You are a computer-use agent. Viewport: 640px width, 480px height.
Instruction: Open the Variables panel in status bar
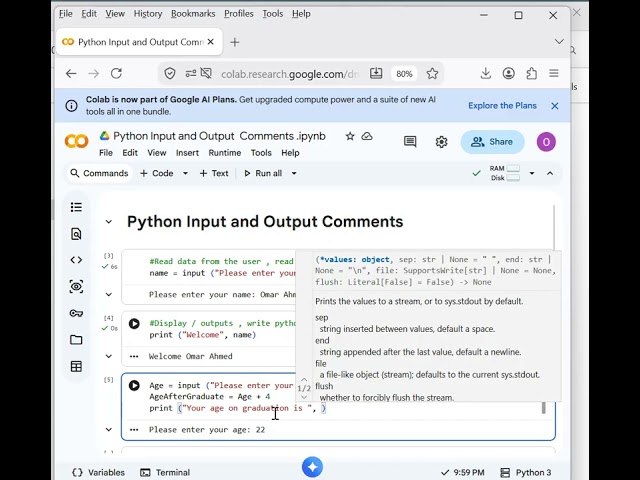(98, 473)
